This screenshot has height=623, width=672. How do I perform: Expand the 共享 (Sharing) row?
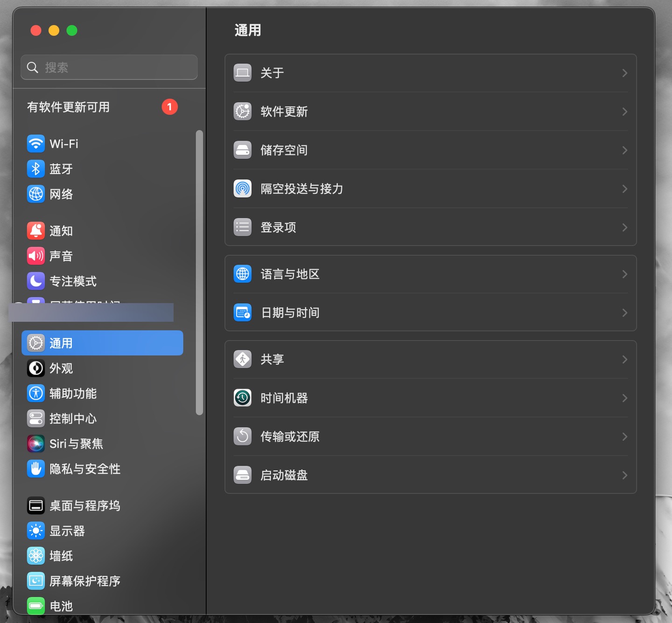tap(430, 359)
